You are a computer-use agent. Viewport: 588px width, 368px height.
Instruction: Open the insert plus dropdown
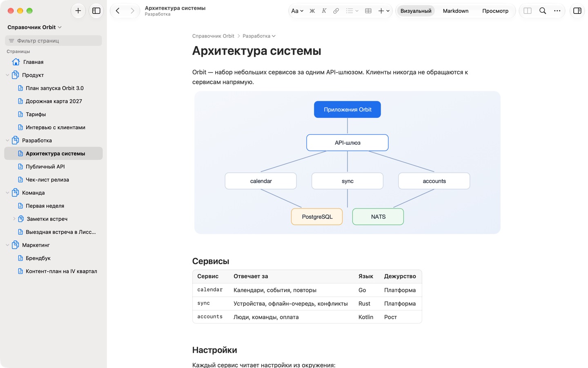click(x=384, y=11)
